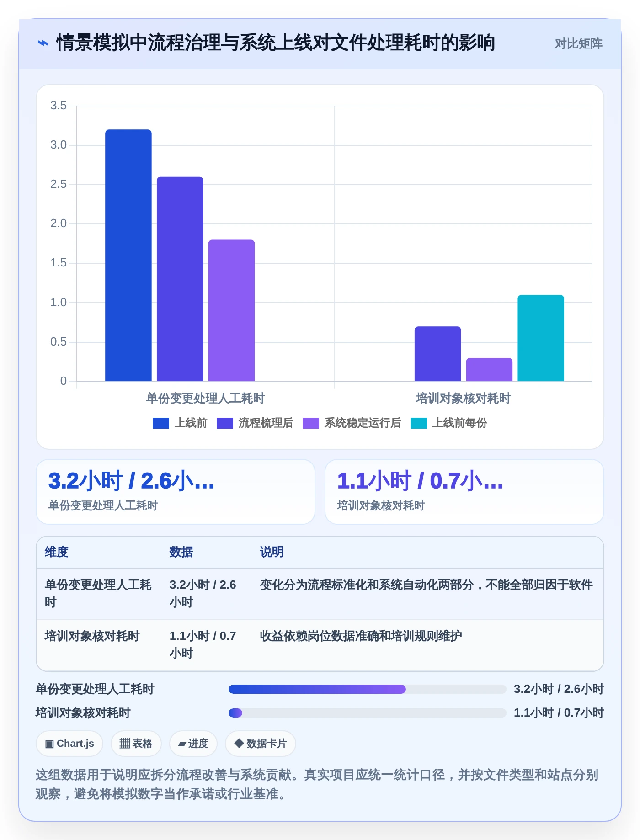Click the footer note starting 这组数据用于说明

point(317,784)
